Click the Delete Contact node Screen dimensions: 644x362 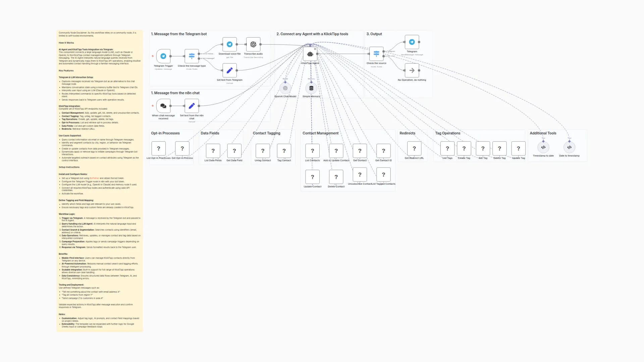click(336, 177)
